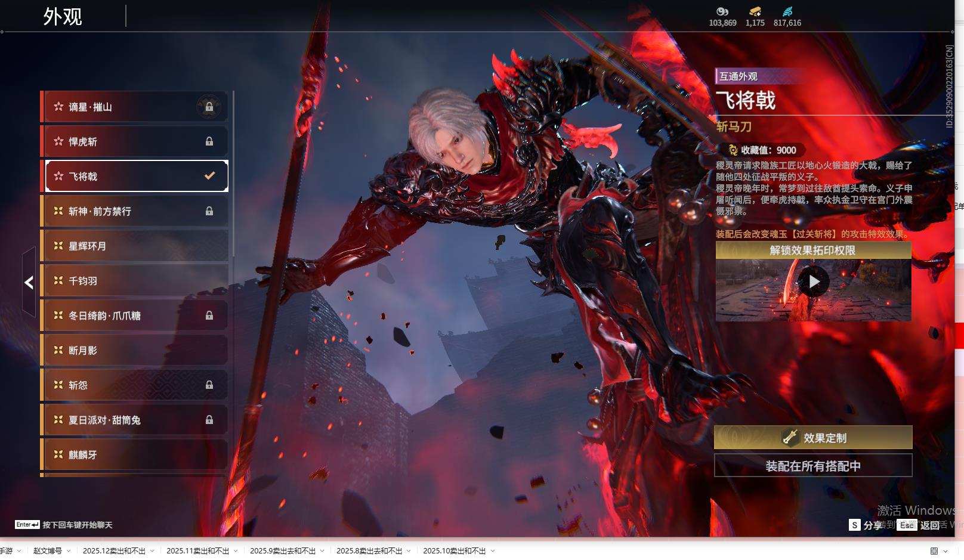Switch to the 赵文博号 sheet tab
The image size is (964, 560).
[x=48, y=551]
